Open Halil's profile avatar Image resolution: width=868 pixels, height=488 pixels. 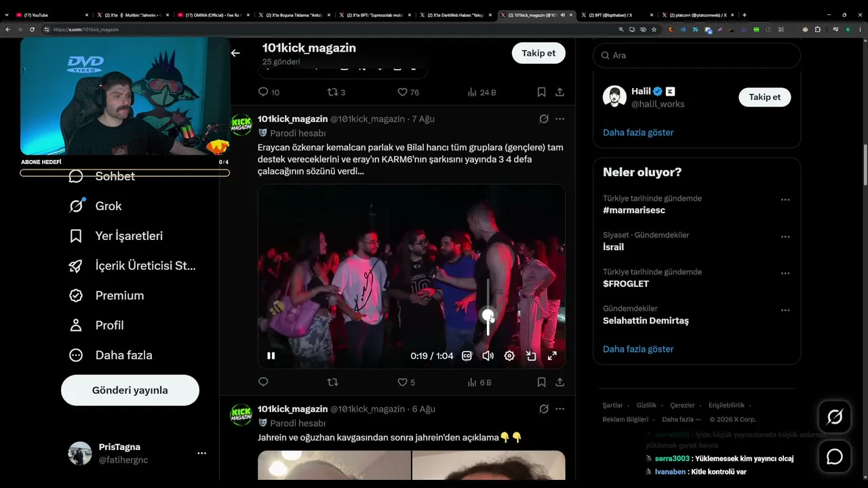coord(614,97)
